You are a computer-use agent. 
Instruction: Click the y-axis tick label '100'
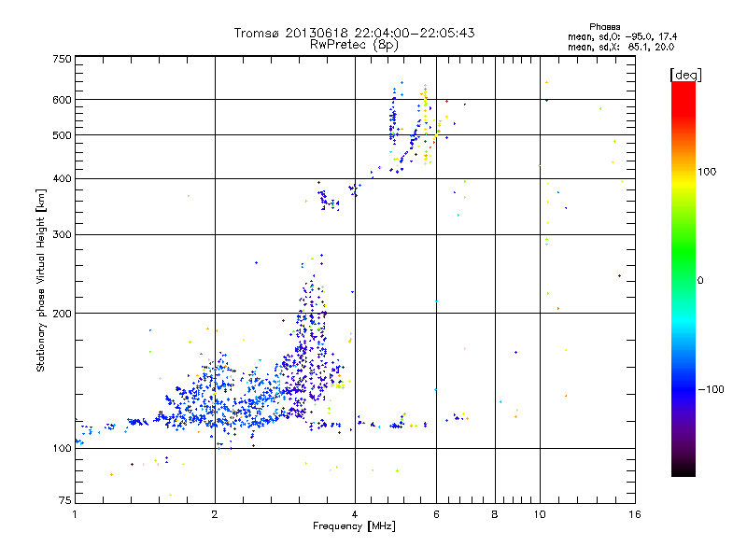[62, 449]
